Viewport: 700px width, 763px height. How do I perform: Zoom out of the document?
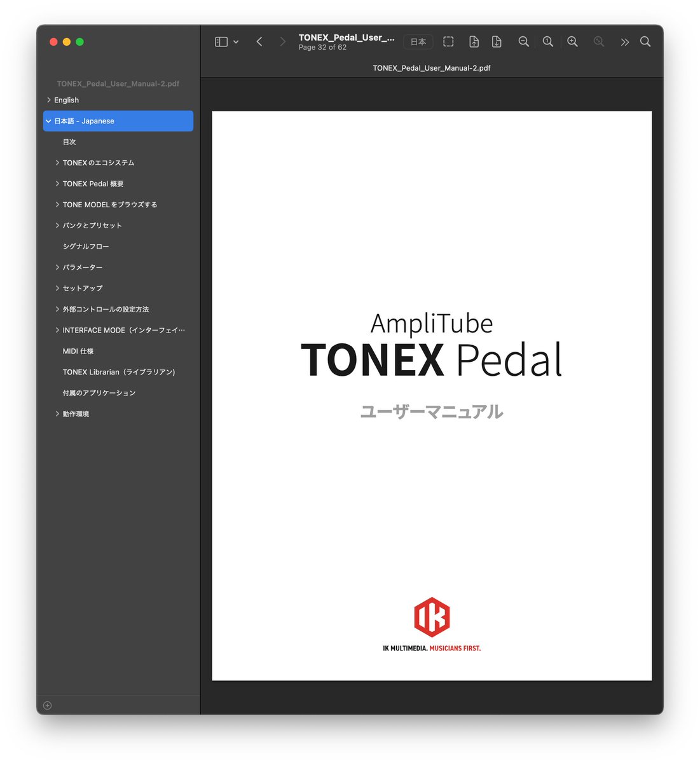pyautogui.click(x=523, y=41)
